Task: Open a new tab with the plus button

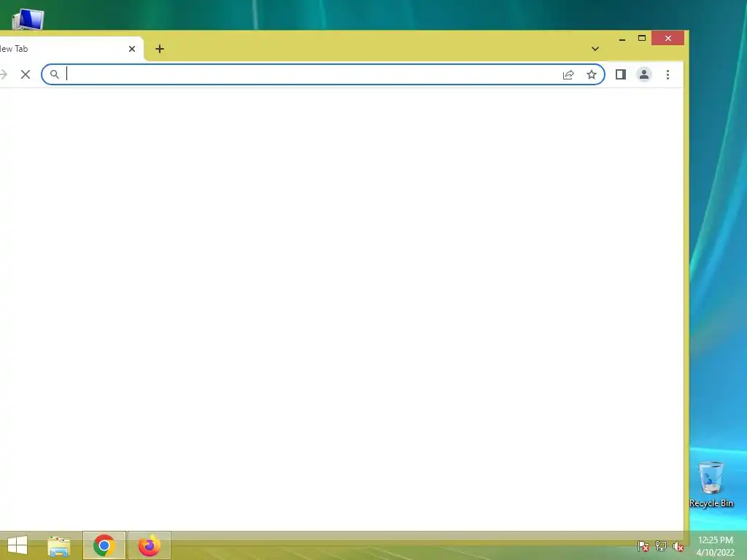Action: 160,49
